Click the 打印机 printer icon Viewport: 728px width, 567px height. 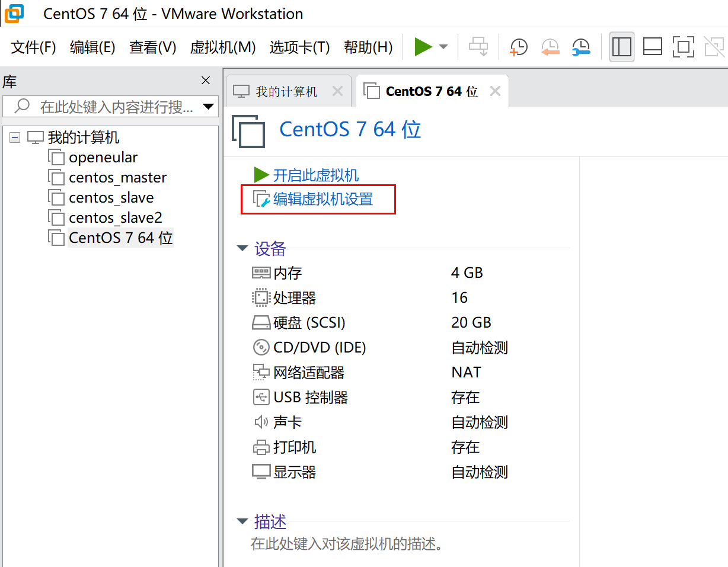click(261, 447)
